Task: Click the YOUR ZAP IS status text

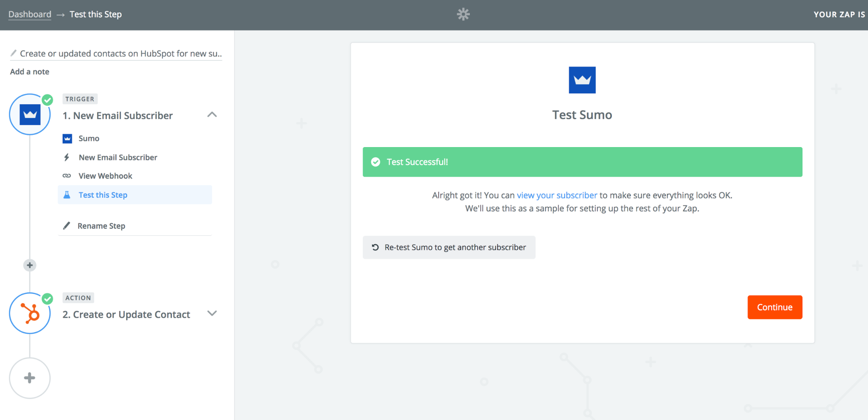Action: point(839,14)
